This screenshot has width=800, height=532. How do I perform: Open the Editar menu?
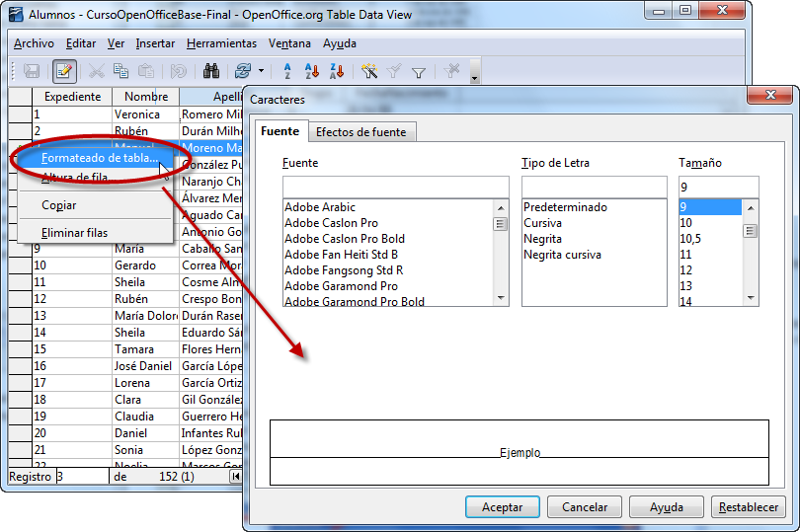tap(81, 43)
